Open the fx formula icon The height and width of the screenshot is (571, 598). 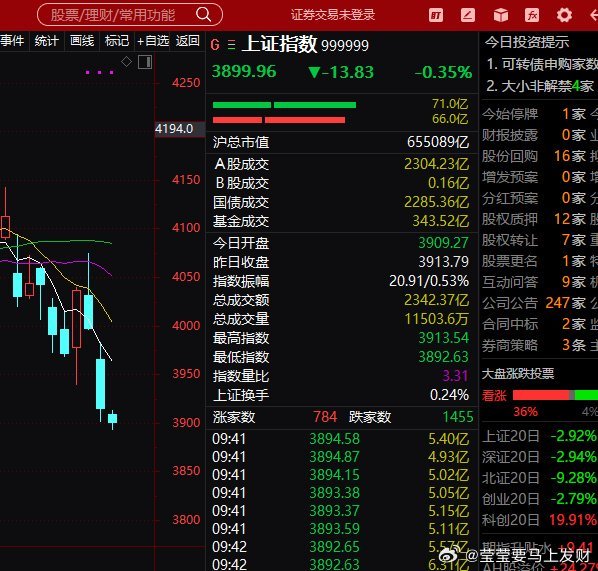532,15
